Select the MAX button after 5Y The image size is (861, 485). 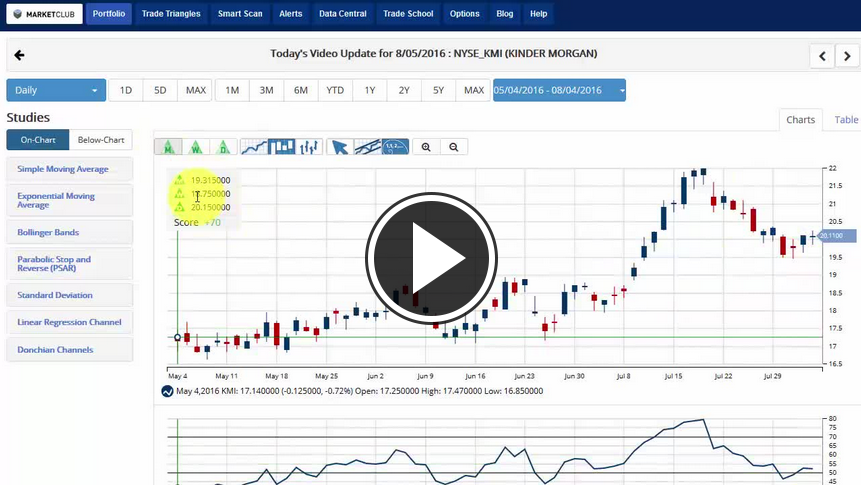[474, 90]
